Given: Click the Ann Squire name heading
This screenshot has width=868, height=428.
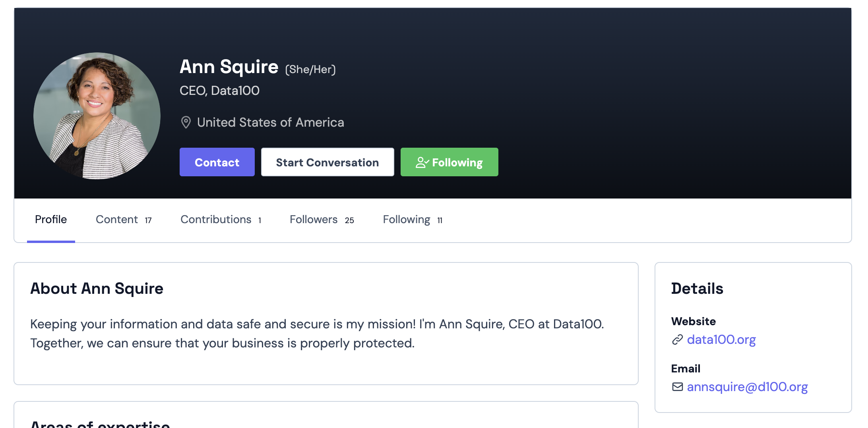Looking at the screenshot, I should (x=229, y=67).
